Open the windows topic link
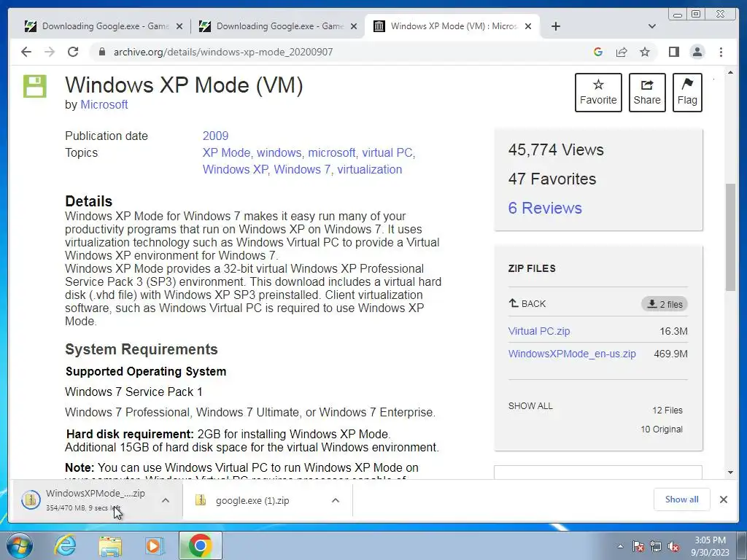This screenshot has width=747, height=560. (279, 153)
